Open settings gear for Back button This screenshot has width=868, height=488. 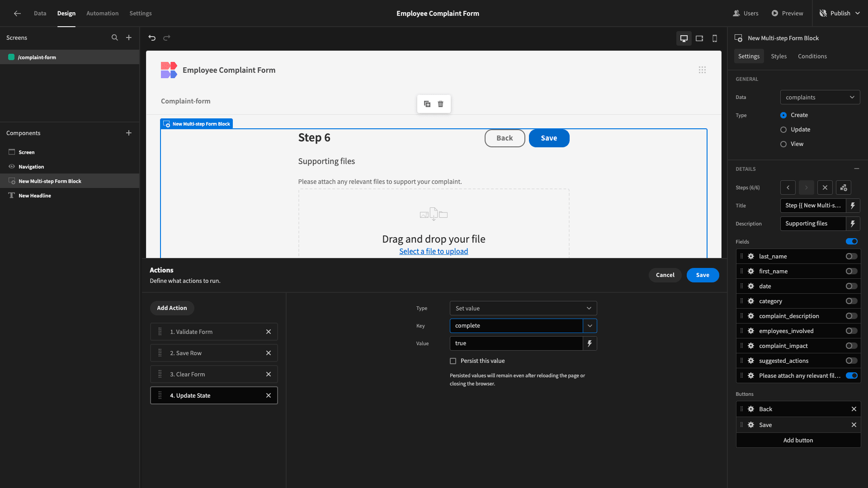pos(751,409)
